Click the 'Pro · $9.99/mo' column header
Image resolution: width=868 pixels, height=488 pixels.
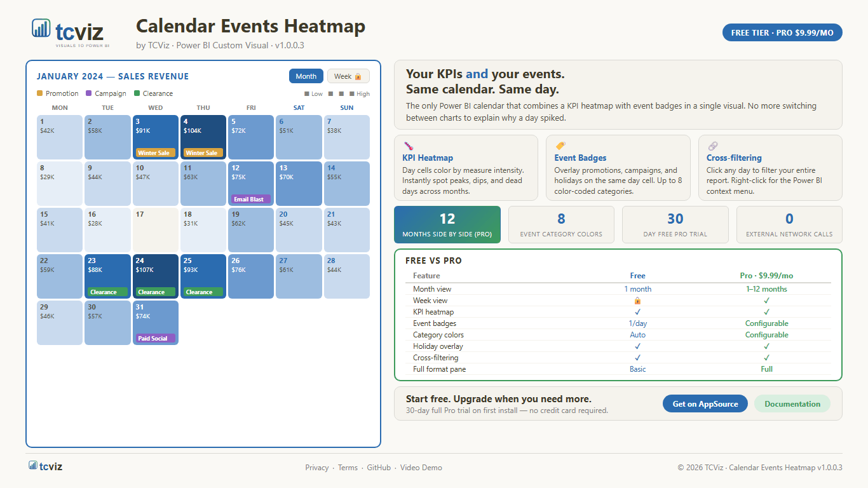click(766, 276)
